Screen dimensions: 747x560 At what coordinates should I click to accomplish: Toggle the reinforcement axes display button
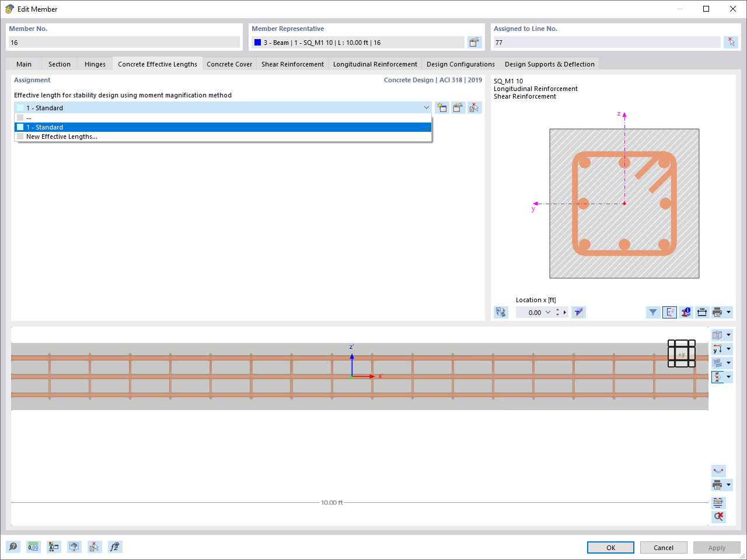[669, 312]
